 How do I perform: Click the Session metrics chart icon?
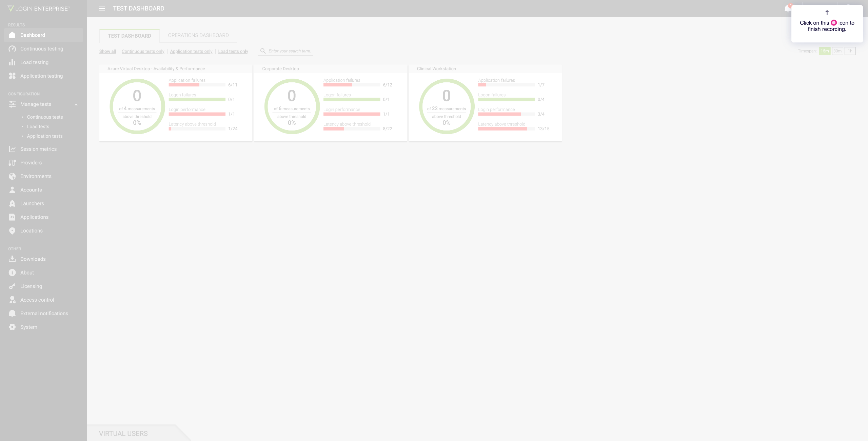coord(12,149)
